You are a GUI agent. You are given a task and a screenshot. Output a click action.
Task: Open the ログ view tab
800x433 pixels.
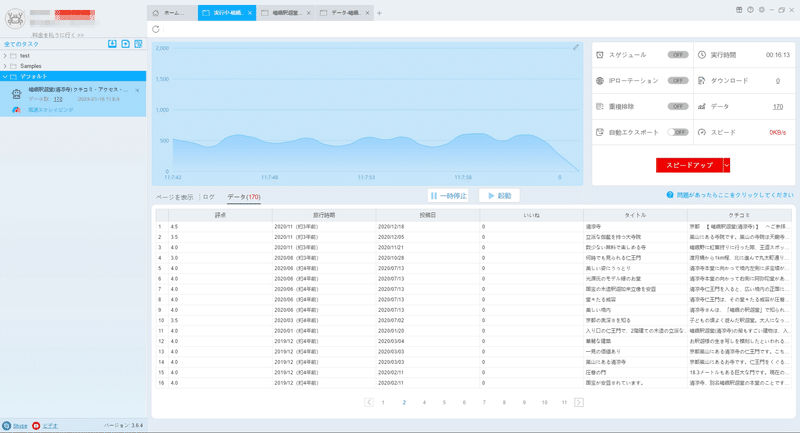[209, 197]
